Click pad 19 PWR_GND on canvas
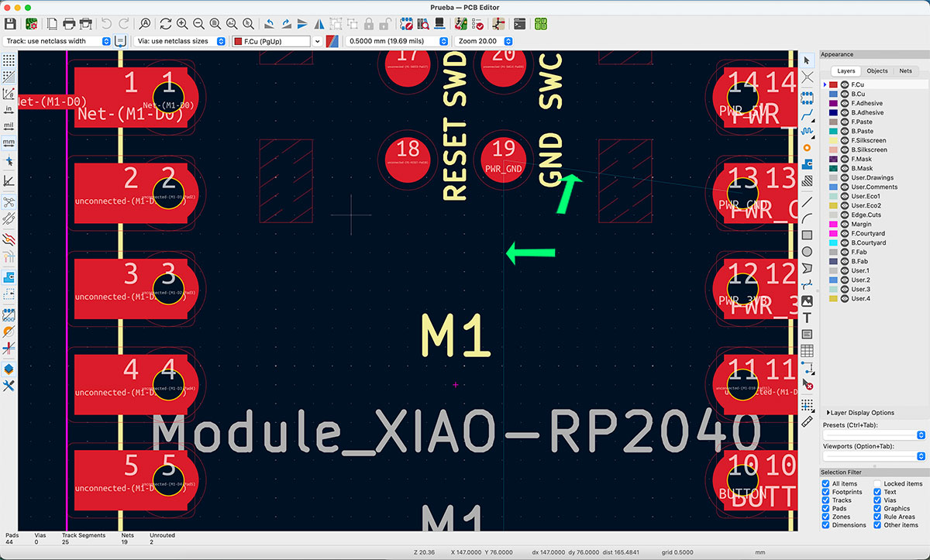Image resolution: width=930 pixels, height=560 pixels. click(x=504, y=159)
